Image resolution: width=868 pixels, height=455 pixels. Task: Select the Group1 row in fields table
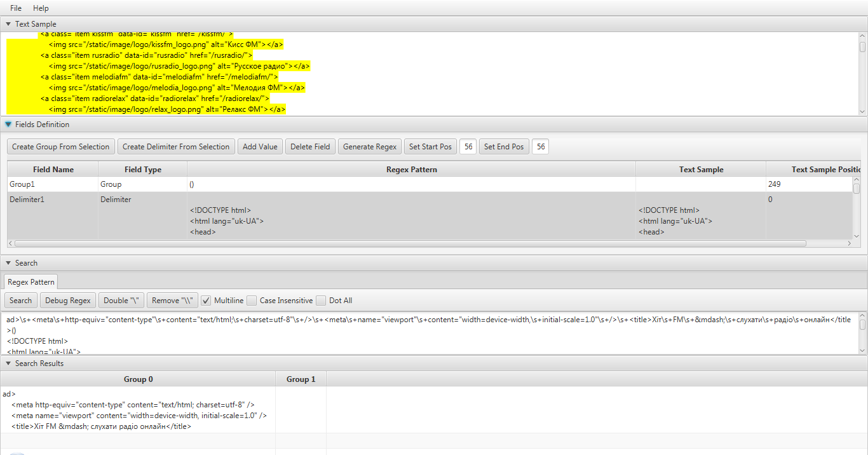pyautogui.click(x=52, y=184)
